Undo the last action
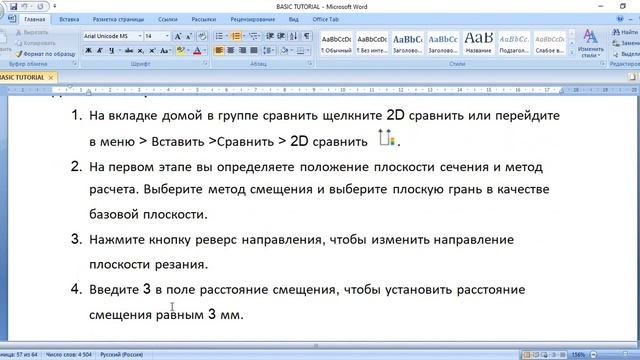This screenshot has width=640, height=360. click(24, 7)
